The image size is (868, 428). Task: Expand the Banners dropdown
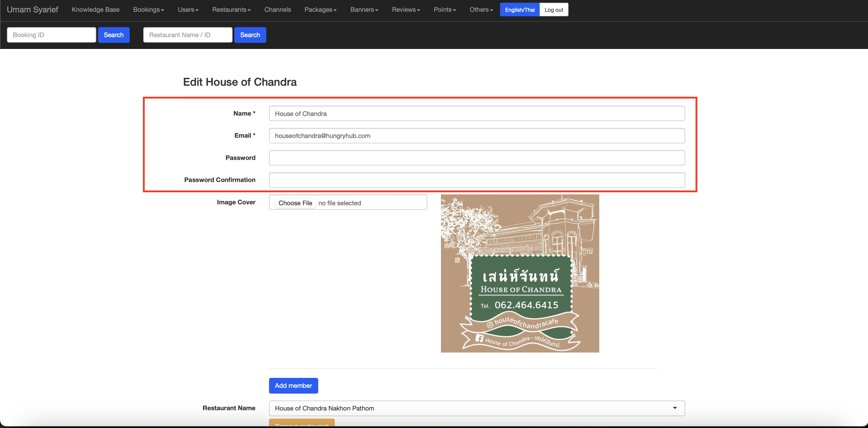(364, 10)
